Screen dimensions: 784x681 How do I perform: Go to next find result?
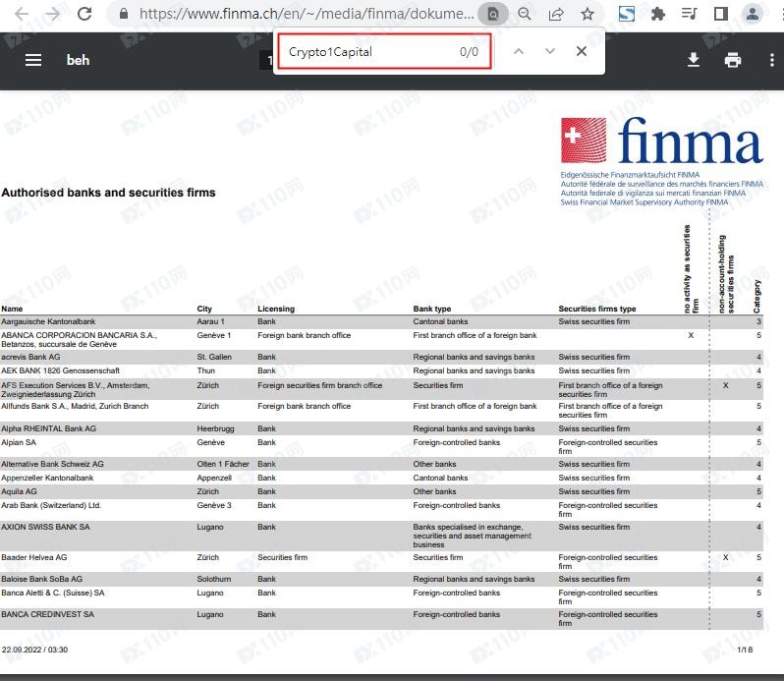pos(549,51)
